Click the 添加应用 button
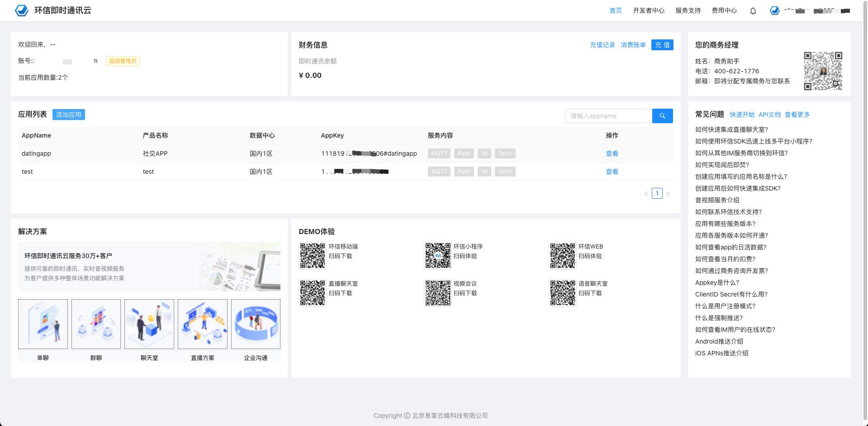 pos(69,115)
